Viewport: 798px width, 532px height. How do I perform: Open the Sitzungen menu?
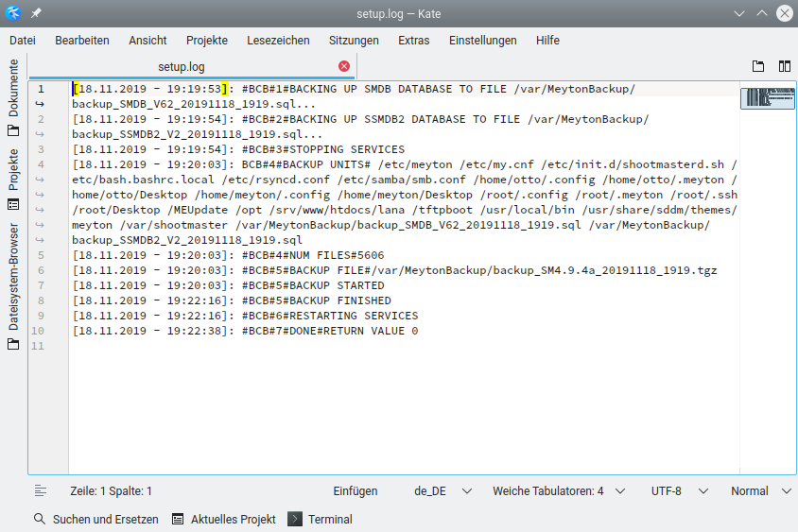tap(354, 41)
